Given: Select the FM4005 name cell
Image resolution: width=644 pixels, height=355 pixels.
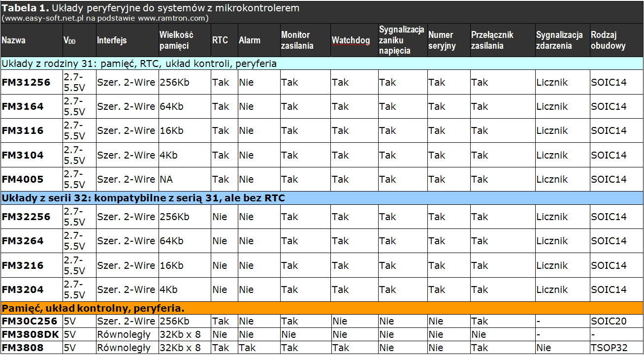Looking at the screenshot, I should pyautogui.click(x=31, y=179).
